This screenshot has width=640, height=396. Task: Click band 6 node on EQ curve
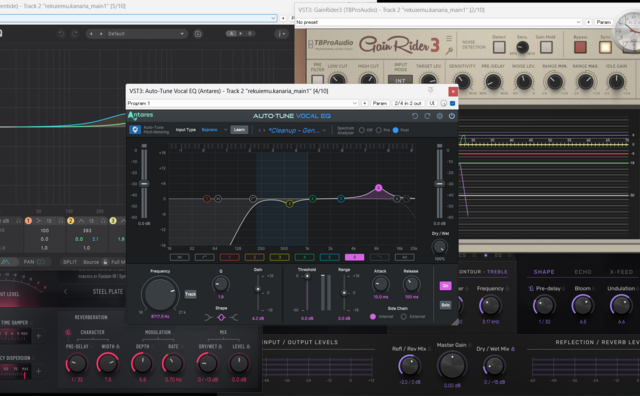379,188
